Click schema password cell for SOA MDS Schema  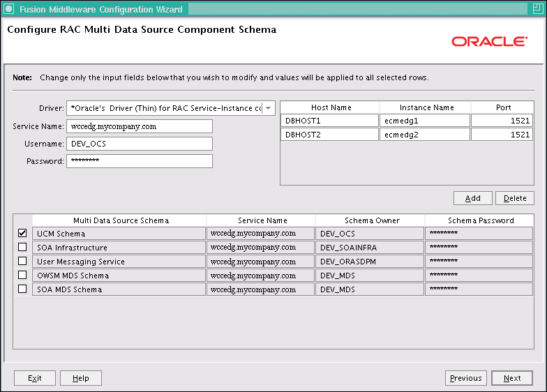pyautogui.click(x=479, y=289)
